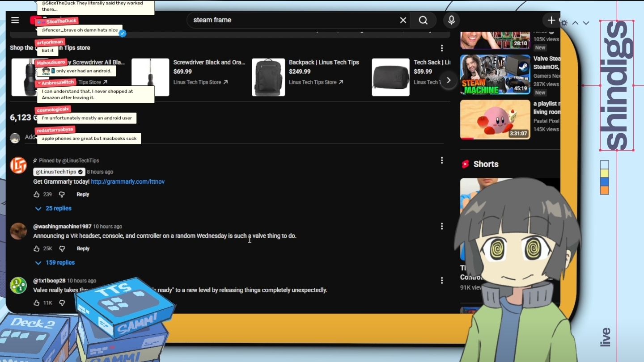Click the @1x1boop28 username
This screenshot has height=362, width=644.
click(x=49, y=281)
